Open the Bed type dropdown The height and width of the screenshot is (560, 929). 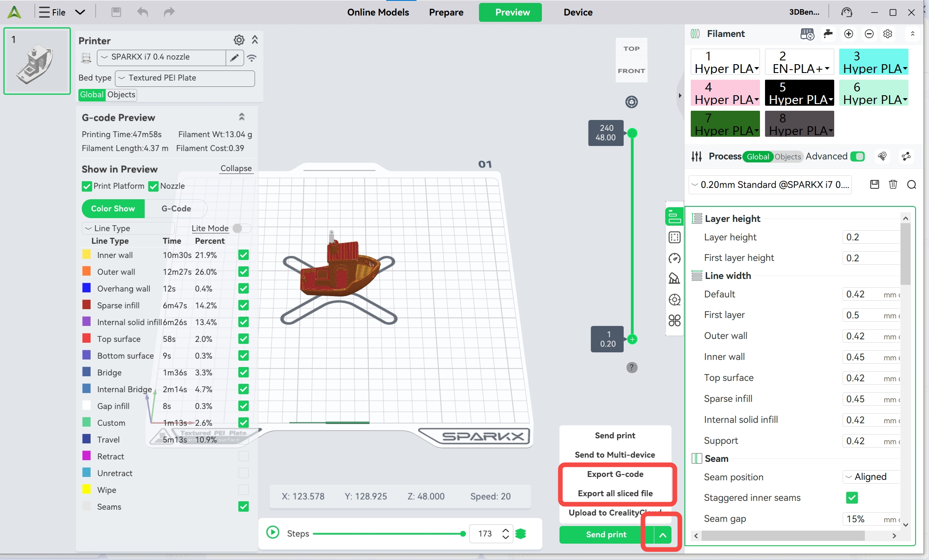(185, 78)
